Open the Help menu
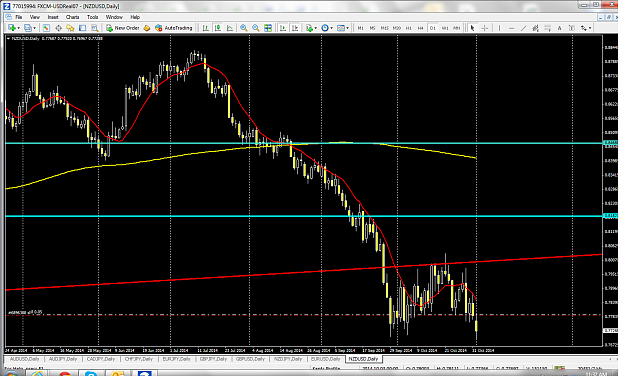625x376 pixels. (135, 17)
